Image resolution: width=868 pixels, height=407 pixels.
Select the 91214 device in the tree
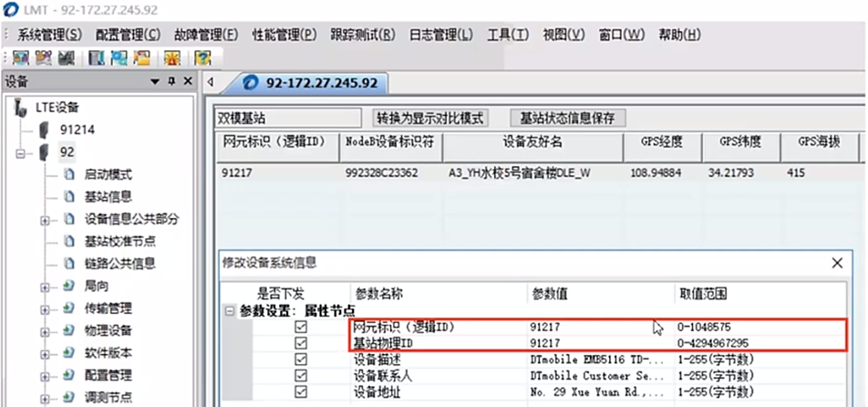[77, 130]
